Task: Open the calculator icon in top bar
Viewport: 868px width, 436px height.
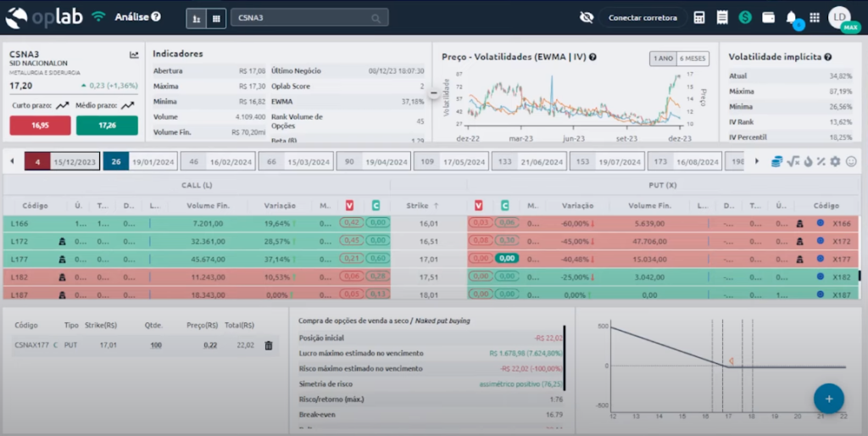Action: coord(699,17)
